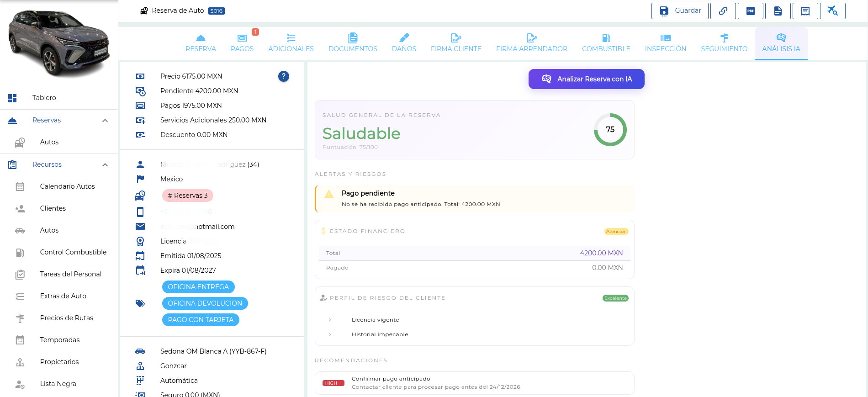Click the blue help question mark icon
Image resolution: width=868 pixels, height=397 pixels.
[284, 76]
